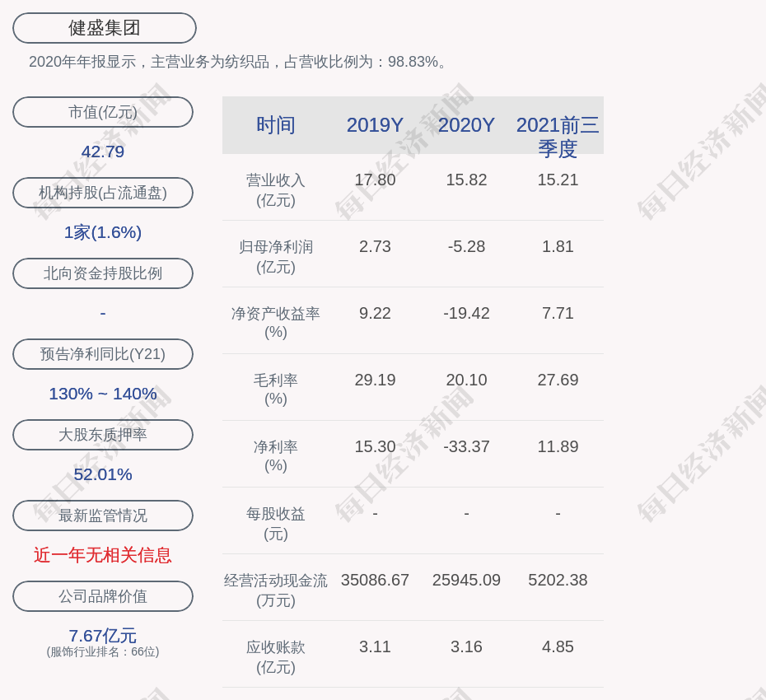766x700 pixels.
Task: Select the 2019Y column header
Action: tap(375, 125)
